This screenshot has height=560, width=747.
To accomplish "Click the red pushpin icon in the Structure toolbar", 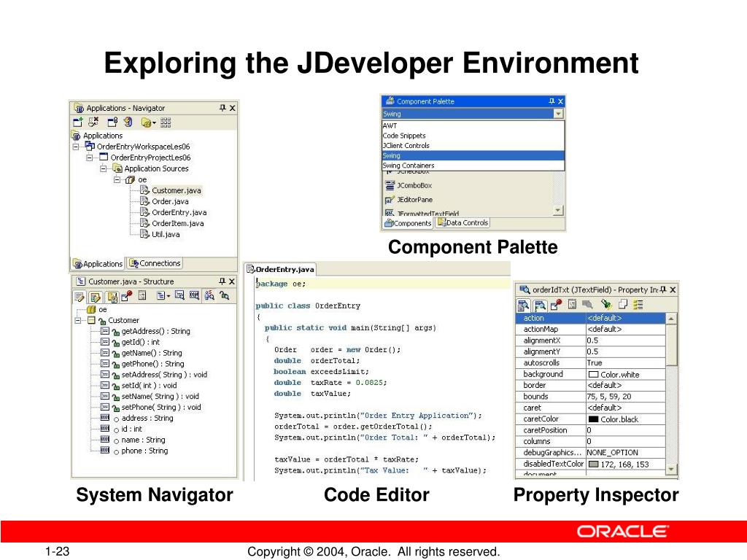I will pos(127,296).
